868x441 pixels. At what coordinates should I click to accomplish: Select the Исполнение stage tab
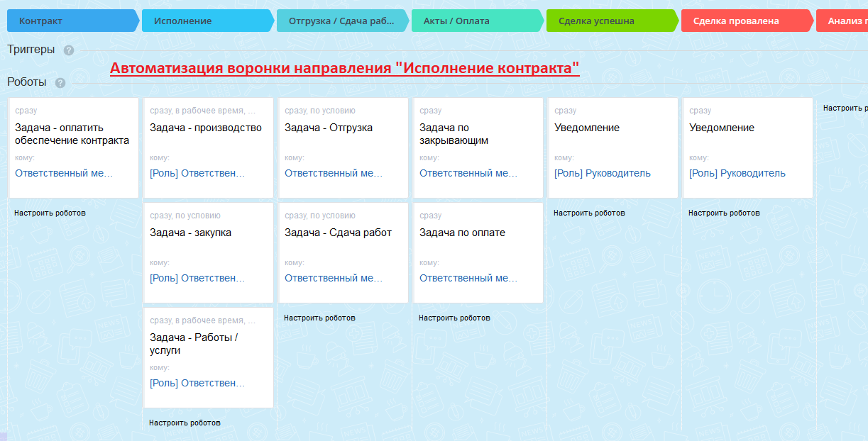[207, 21]
